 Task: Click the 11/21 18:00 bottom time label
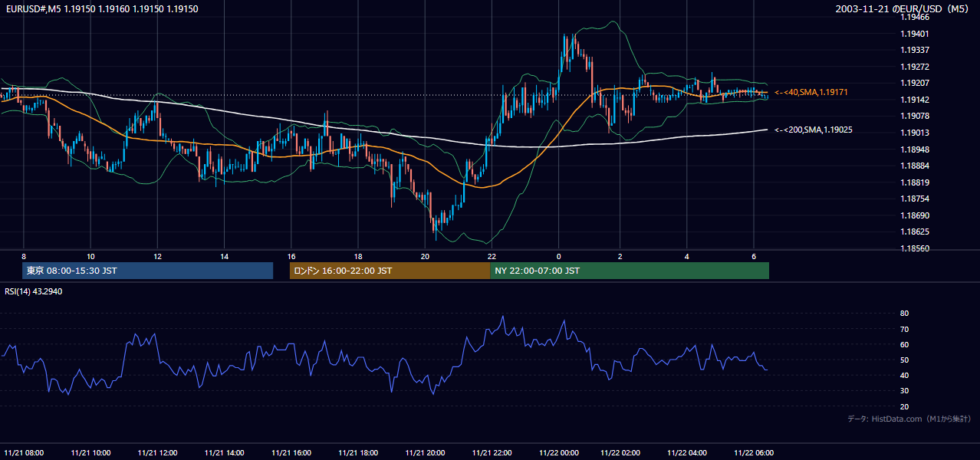(358, 453)
